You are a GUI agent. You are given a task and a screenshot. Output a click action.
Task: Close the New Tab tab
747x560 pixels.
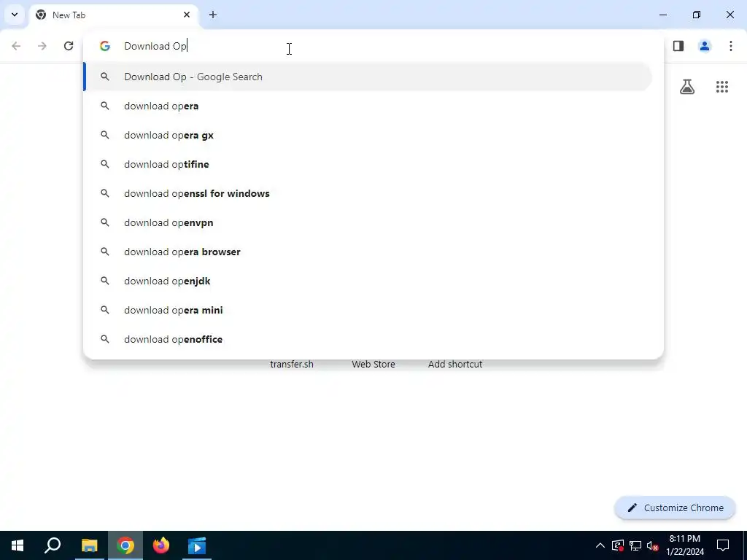coord(187,15)
